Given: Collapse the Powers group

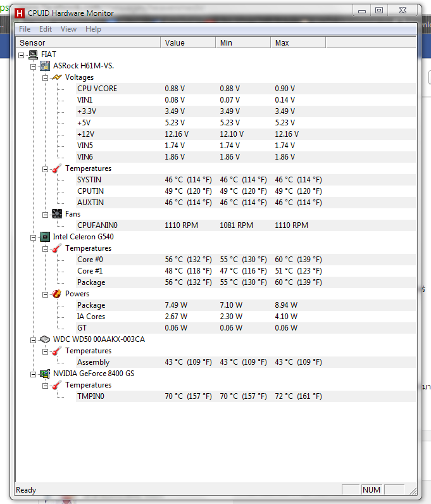Looking at the screenshot, I should 46,295.
